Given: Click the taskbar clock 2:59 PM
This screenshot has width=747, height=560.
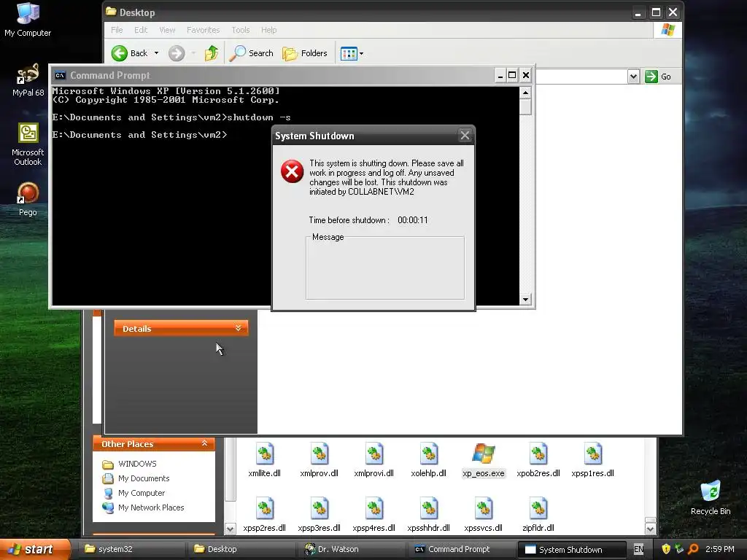Looking at the screenshot, I should pyautogui.click(x=719, y=549).
